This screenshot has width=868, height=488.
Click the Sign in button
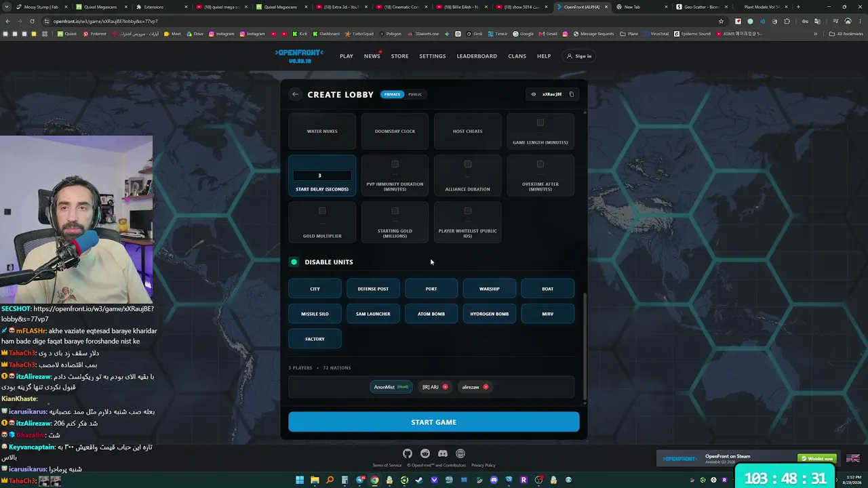coord(579,56)
